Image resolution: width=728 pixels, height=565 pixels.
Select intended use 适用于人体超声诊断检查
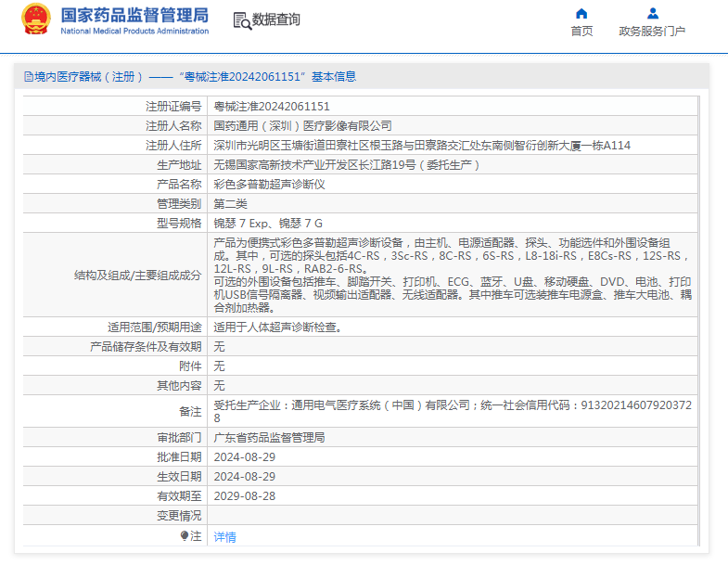pos(278,327)
